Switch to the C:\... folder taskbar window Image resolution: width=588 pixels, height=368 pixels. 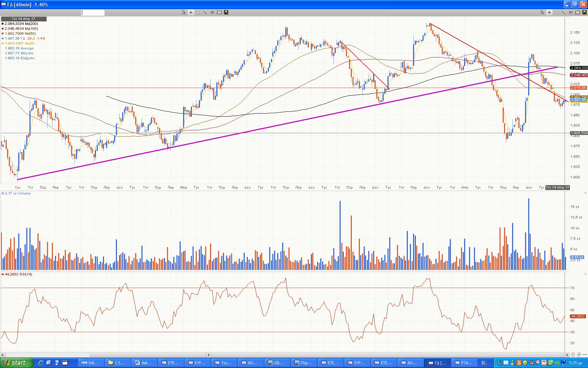coord(118,363)
